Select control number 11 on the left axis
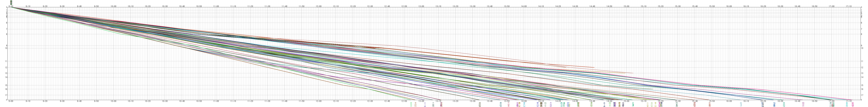Image resolution: width=868 pixels, height=107 pixels. point(6,61)
